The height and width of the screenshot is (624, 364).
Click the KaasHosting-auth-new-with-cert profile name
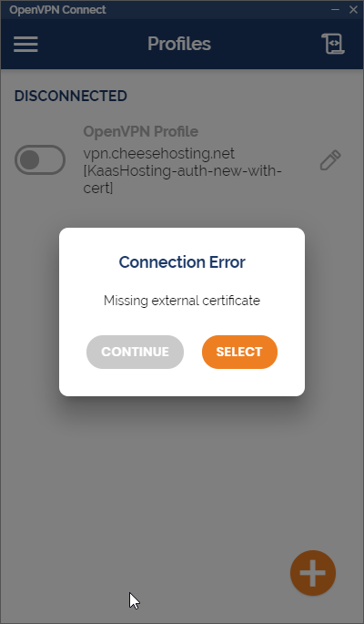tap(182, 179)
